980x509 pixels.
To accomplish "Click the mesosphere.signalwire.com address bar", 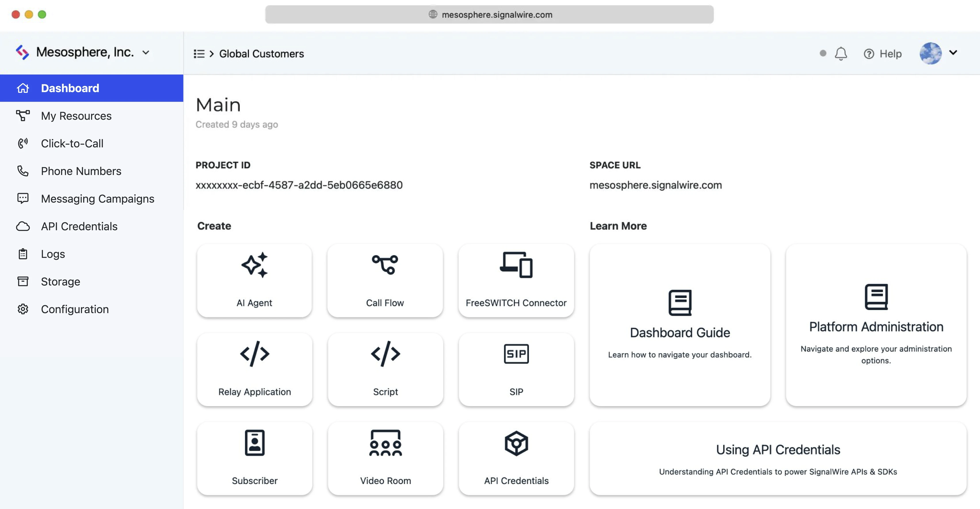I will pos(490,15).
